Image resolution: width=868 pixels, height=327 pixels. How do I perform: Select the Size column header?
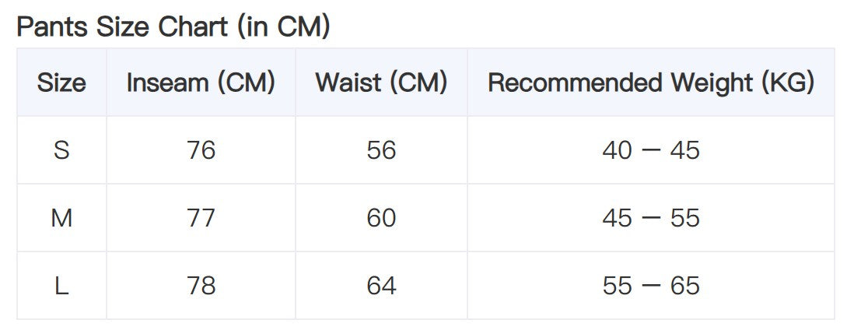pyautogui.click(x=61, y=83)
